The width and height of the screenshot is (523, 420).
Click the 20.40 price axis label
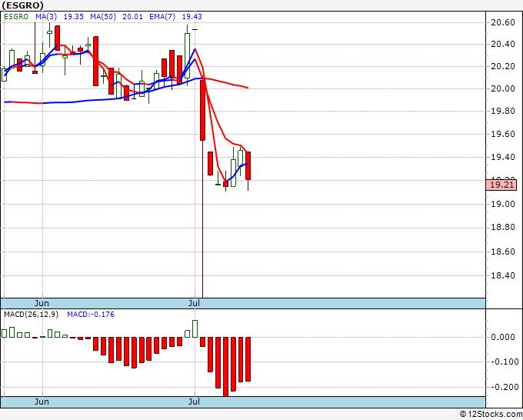(503, 44)
